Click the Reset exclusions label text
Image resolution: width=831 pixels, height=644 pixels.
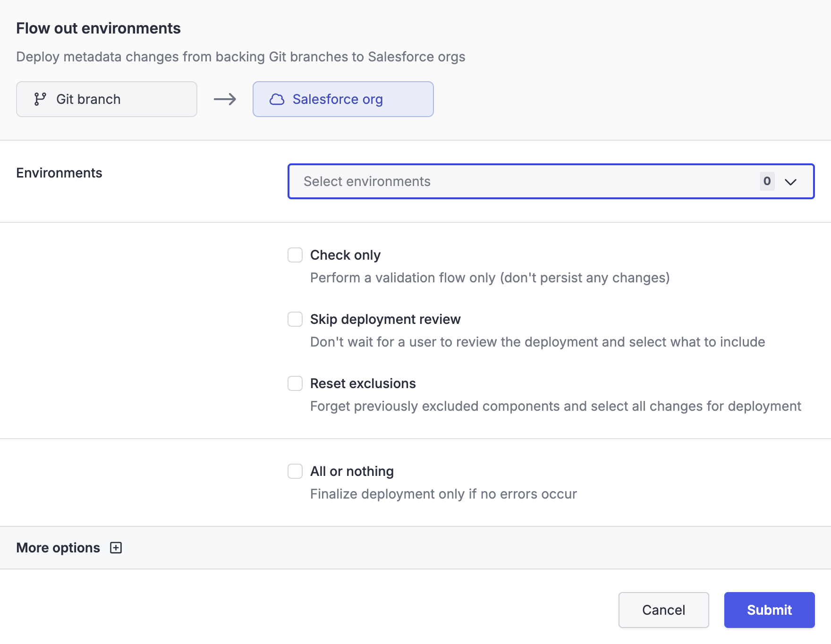click(x=363, y=383)
